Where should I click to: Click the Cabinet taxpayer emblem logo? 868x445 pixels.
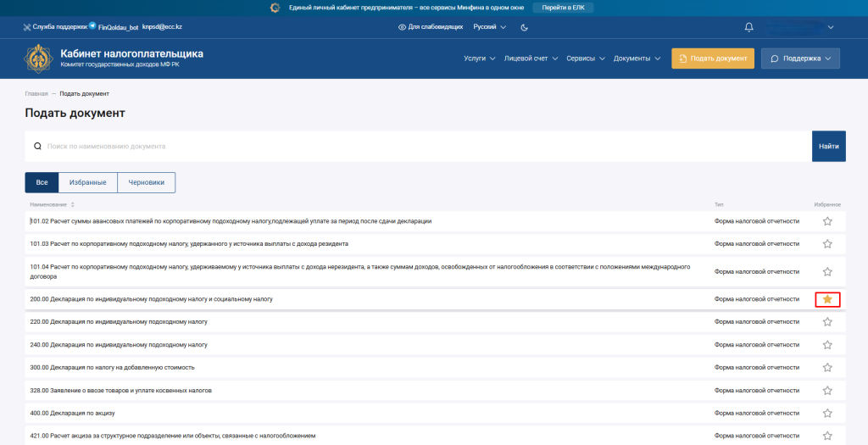(37, 58)
